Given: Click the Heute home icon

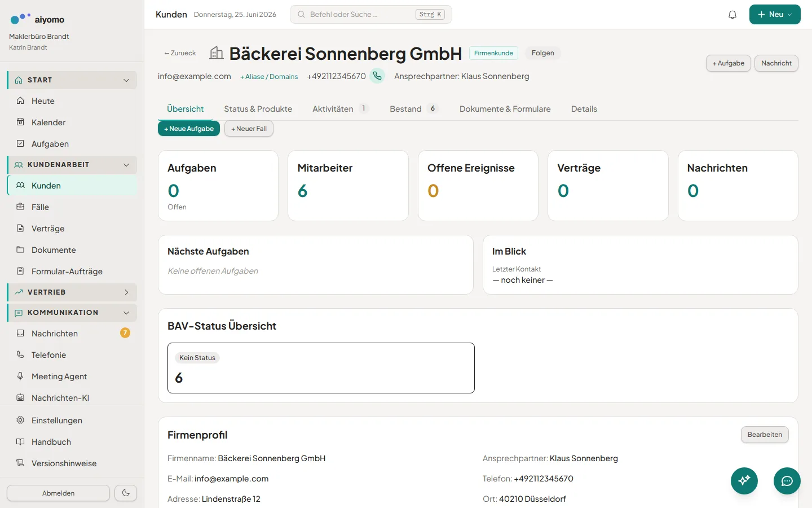Looking at the screenshot, I should coord(20,100).
